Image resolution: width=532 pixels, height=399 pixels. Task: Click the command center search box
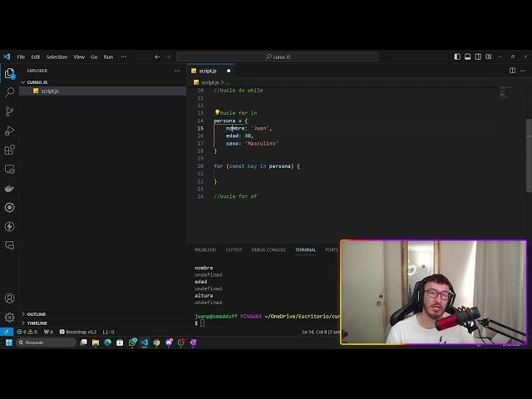click(278, 57)
